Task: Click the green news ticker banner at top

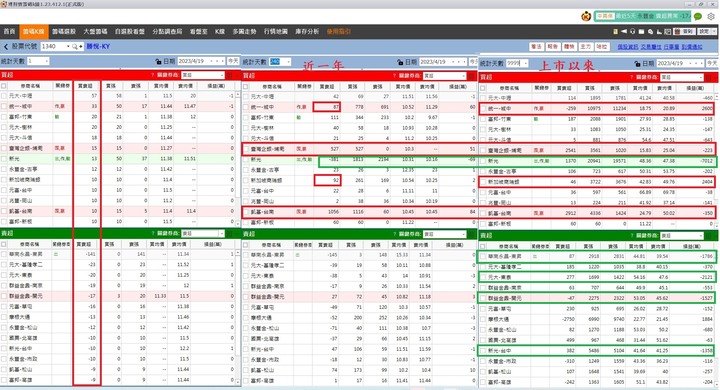Action: pos(643,16)
